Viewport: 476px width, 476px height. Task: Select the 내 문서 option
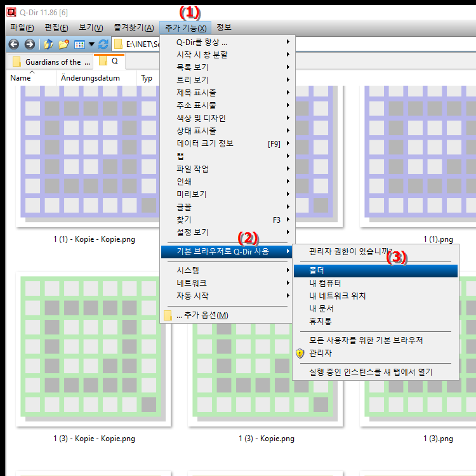click(x=376, y=308)
